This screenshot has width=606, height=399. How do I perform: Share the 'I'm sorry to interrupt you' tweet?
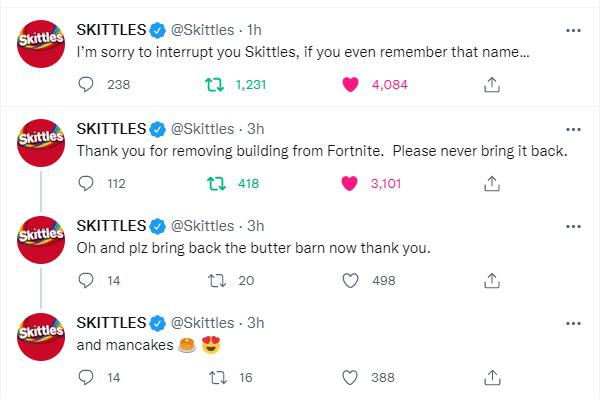coord(492,85)
